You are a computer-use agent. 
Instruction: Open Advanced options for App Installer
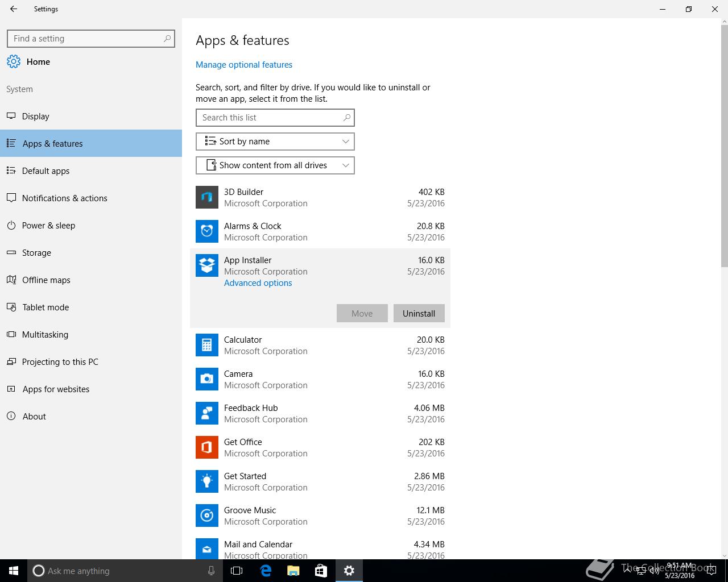click(258, 283)
